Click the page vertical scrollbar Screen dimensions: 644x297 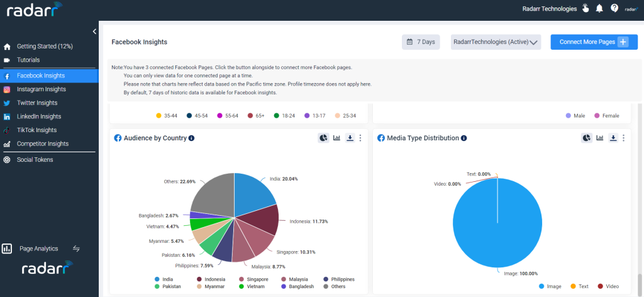[x=640, y=284]
